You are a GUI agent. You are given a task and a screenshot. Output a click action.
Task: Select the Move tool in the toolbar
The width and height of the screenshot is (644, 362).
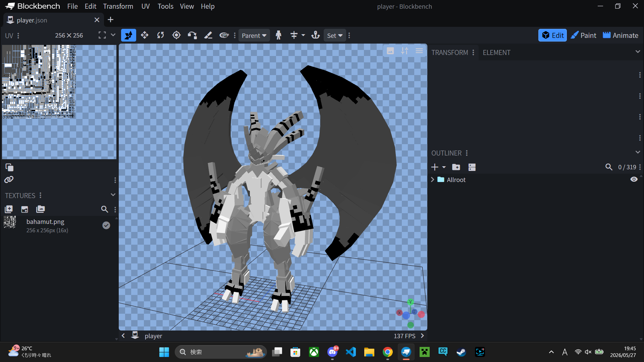(128, 35)
